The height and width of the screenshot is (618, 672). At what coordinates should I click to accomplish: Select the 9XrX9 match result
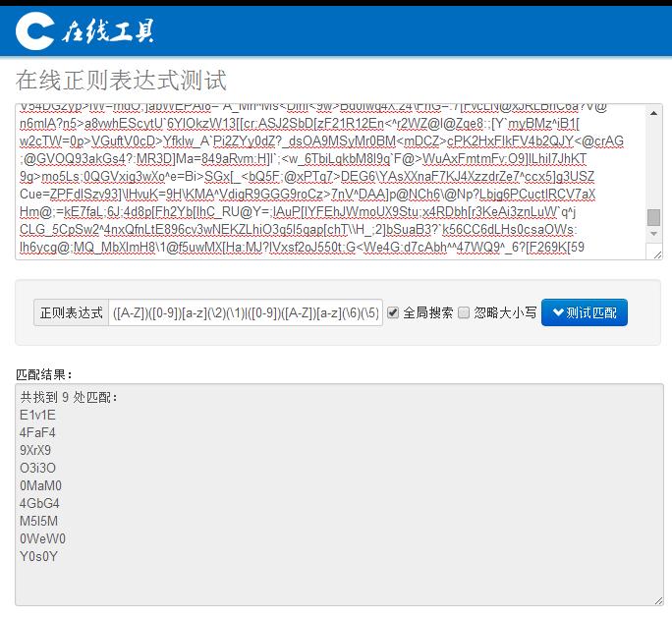point(35,450)
